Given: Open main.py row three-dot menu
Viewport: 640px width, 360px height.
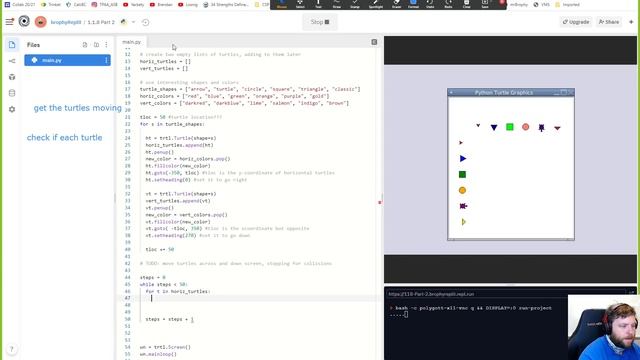Looking at the screenshot, I should (x=106, y=60).
